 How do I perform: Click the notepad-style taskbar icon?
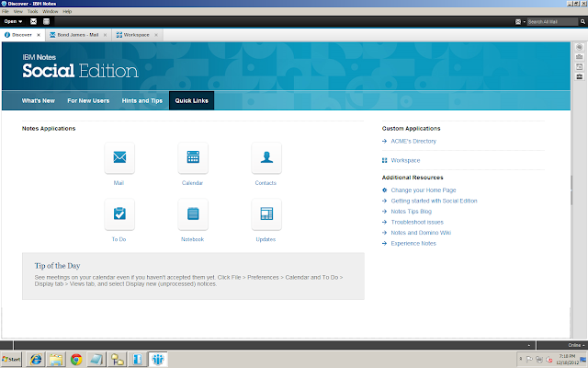[x=96, y=360]
